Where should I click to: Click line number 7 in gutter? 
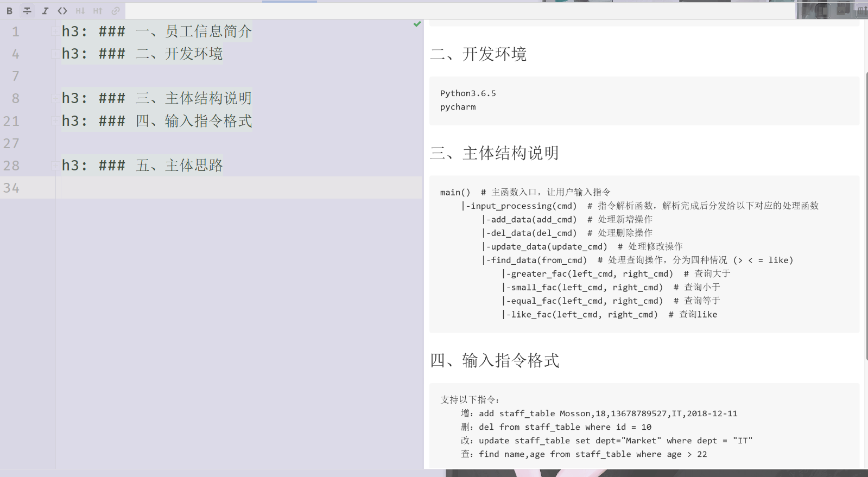pyautogui.click(x=16, y=77)
